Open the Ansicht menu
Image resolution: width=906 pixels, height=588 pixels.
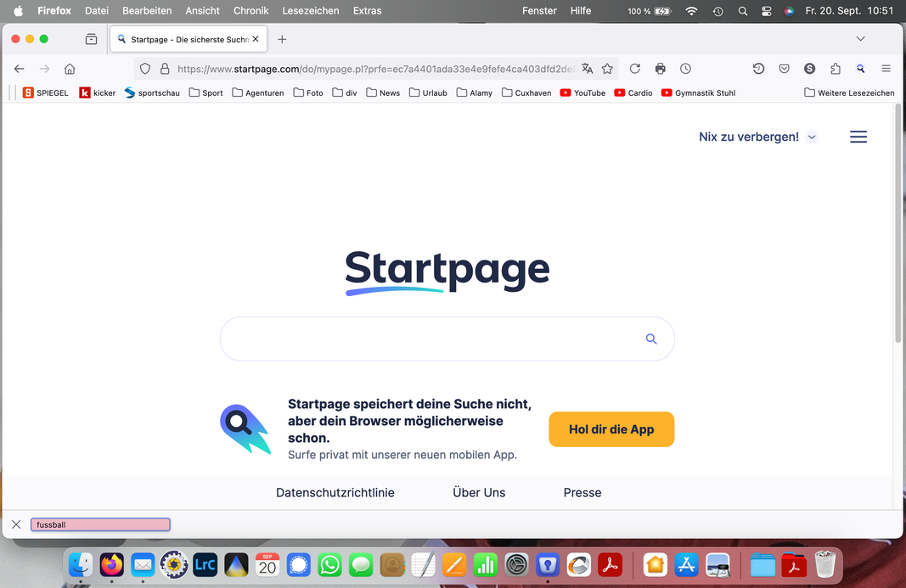(202, 10)
